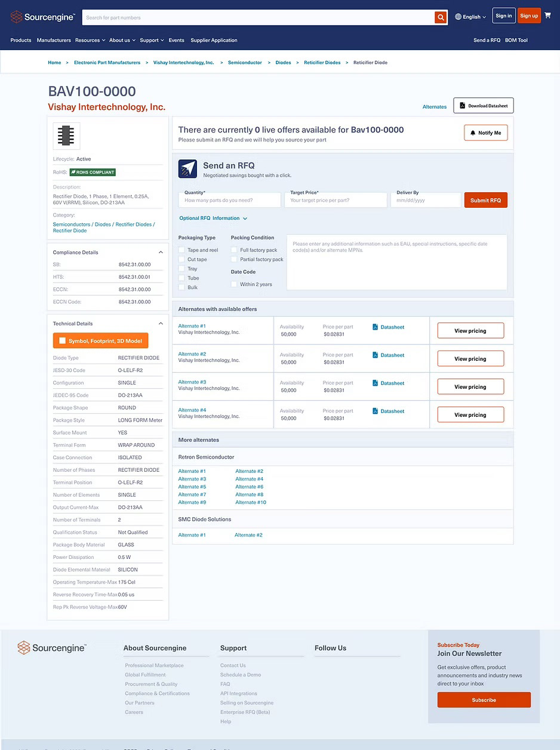Image resolution: width=560 pixels, height=750 pixels.
Task: Click PDF icon in Alternate #2 row
Action: tap(376, 355)
